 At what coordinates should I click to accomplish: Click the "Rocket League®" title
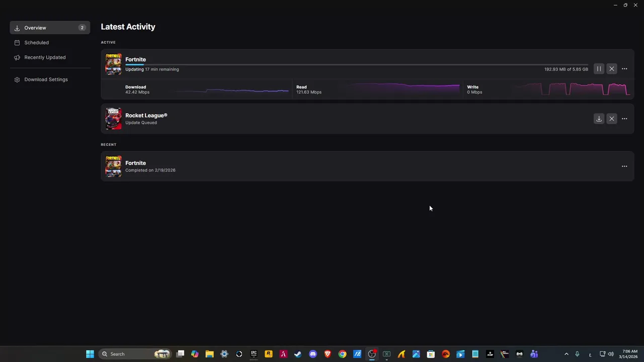[146, 116]
